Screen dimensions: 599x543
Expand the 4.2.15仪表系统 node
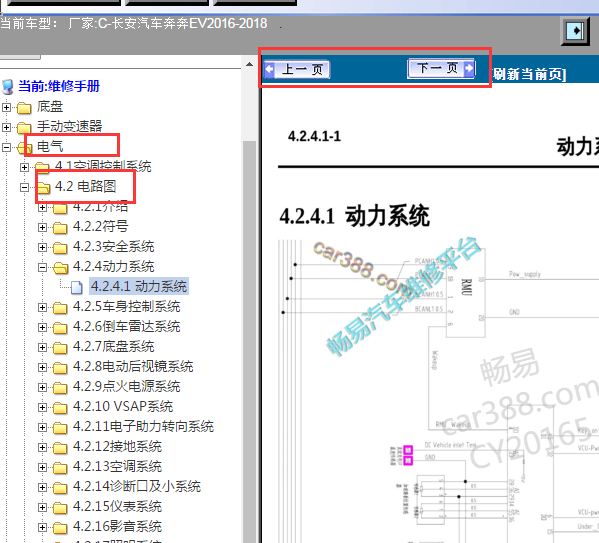pyautogui.click(x=42, y=507)
